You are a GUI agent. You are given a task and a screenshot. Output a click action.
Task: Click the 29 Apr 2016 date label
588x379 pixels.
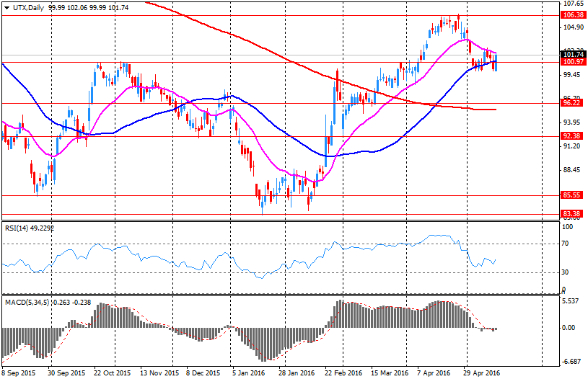point(482,373)
